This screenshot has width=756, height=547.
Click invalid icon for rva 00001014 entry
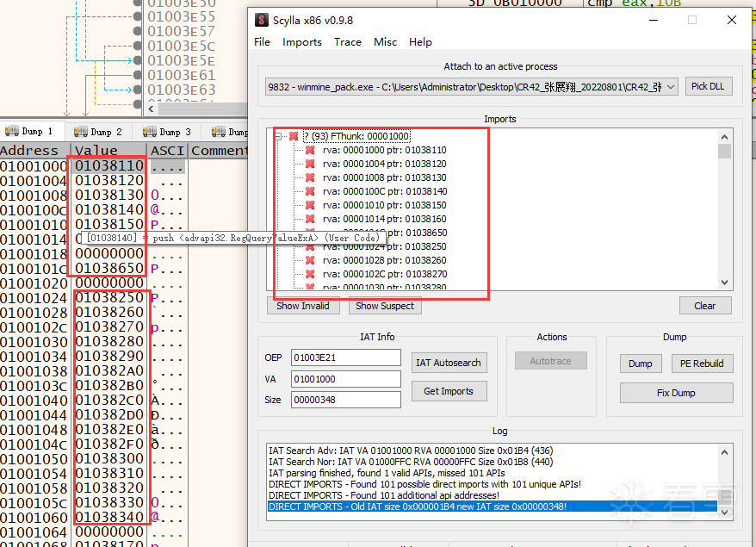310,219
